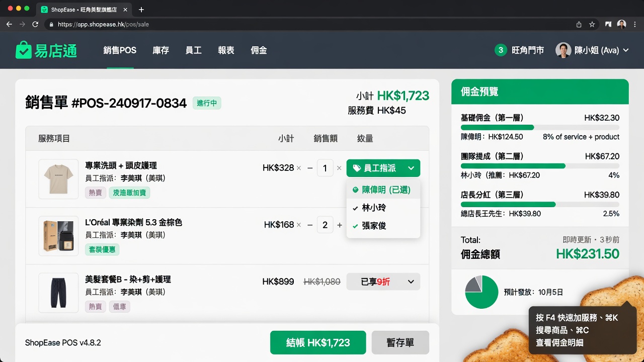The width and height of the screenshot is (644, 362).
Task: Reload the ShopEase page
Action: tap(35, 24)
